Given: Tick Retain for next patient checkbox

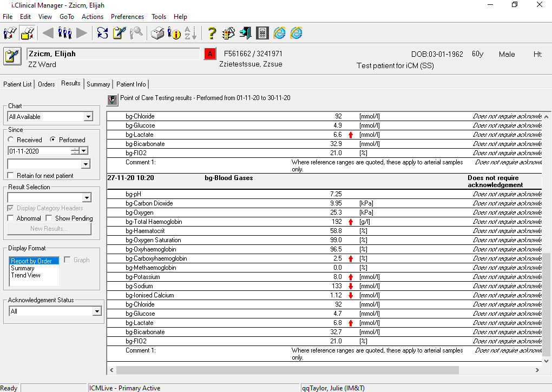Looking at the screenshot, I should point(11,175).
